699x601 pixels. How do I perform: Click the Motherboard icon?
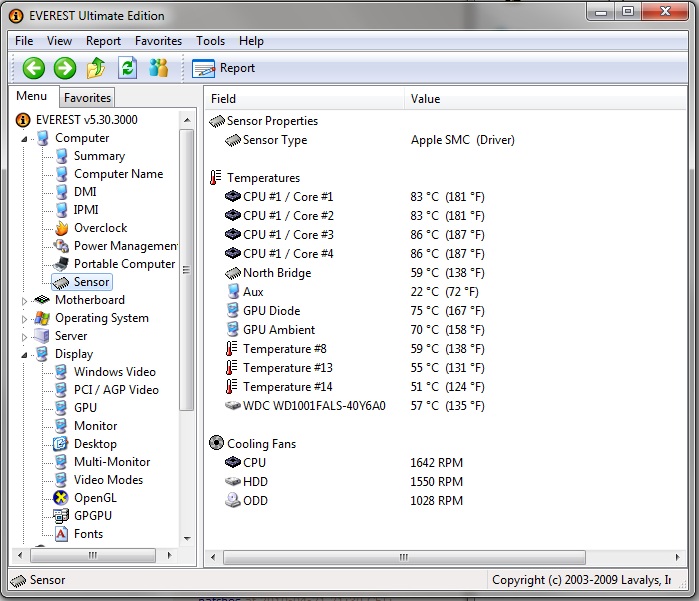click(x=42, y=300)
